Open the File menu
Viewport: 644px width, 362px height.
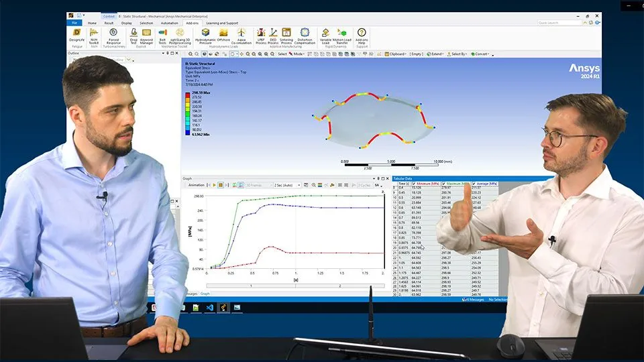(74, 23)
